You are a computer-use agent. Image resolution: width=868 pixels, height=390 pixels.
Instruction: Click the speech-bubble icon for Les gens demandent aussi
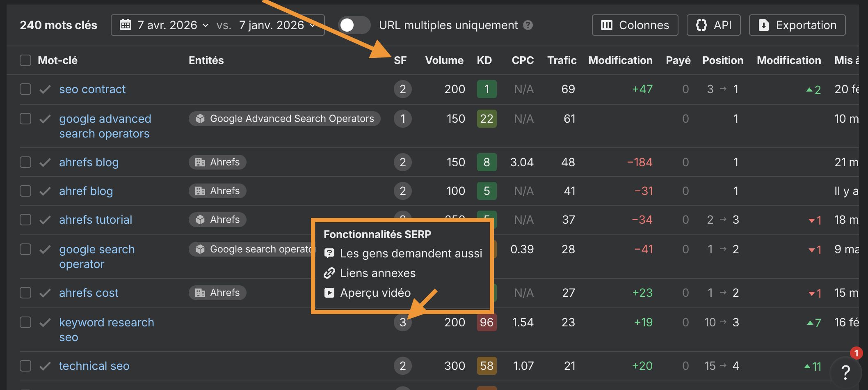pos(329,253)
